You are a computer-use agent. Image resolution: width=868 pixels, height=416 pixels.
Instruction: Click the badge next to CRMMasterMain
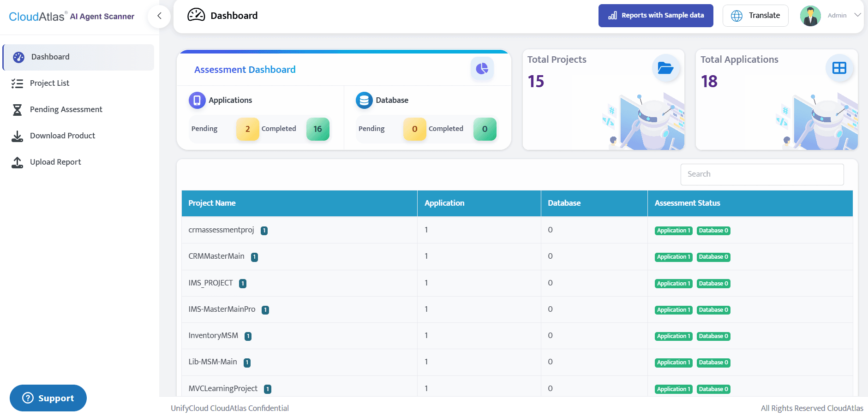coord(254,257)
